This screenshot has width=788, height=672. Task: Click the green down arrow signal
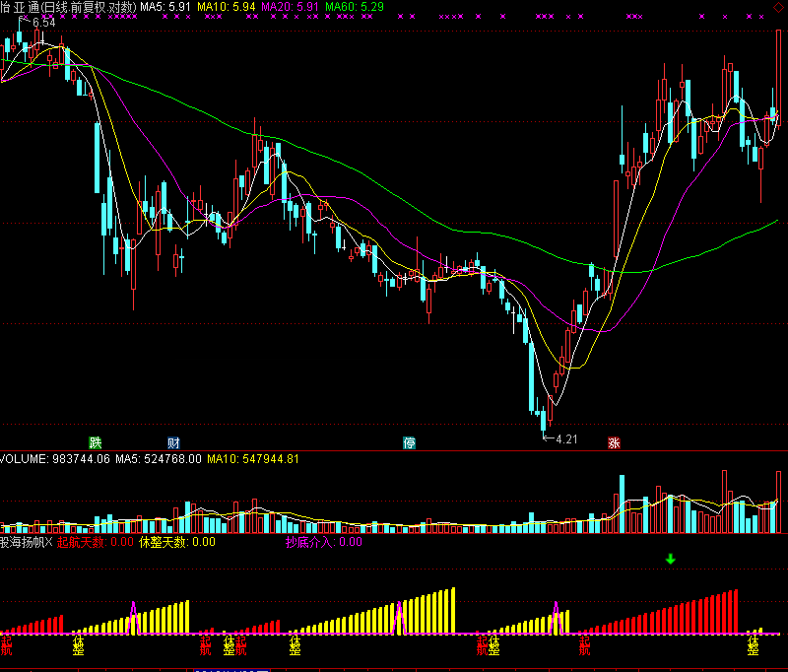671,560
